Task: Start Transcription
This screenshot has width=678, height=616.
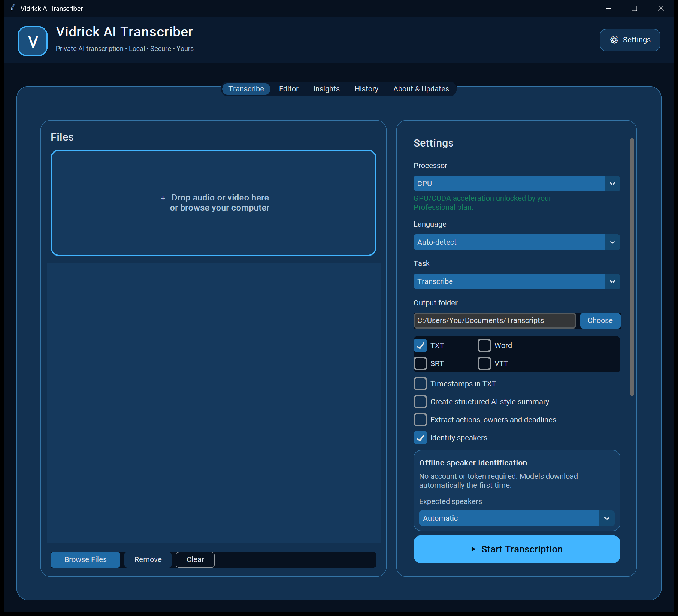Action: coord(517,549)
